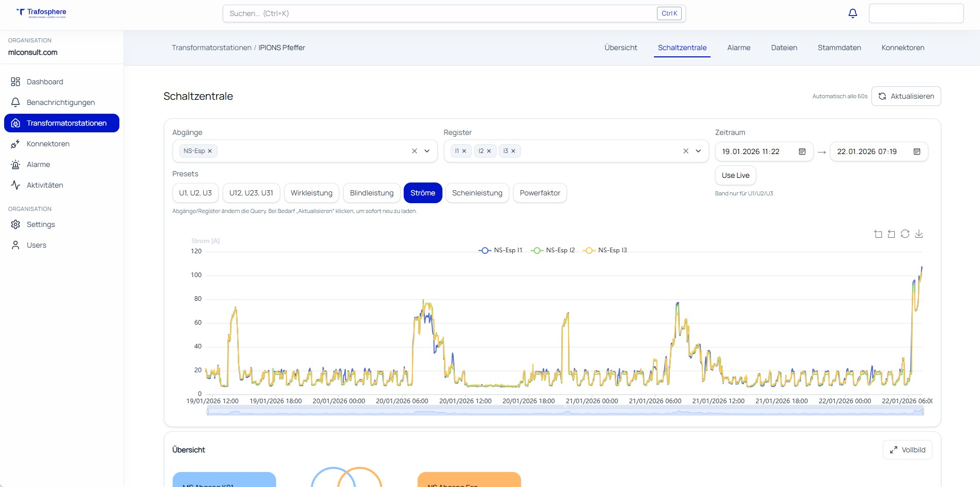
Task: Download the chart as image
Action: point(919,234)
